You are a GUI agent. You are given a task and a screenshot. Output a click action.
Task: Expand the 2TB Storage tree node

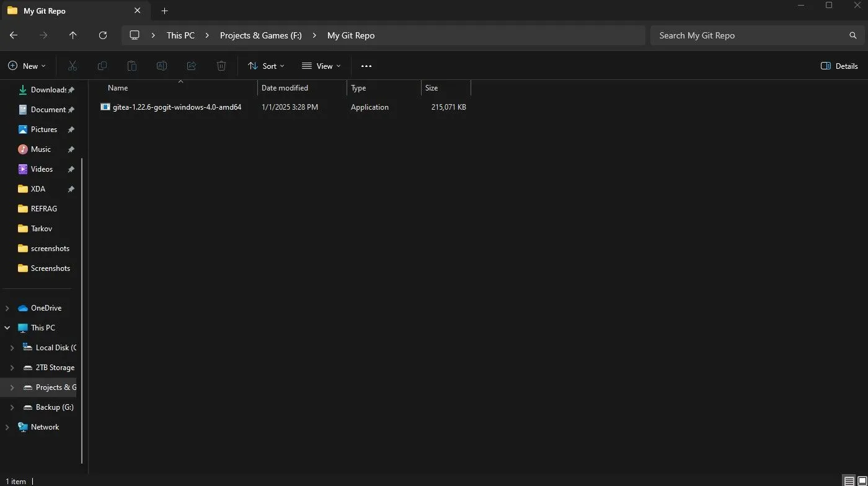[12, 368]
